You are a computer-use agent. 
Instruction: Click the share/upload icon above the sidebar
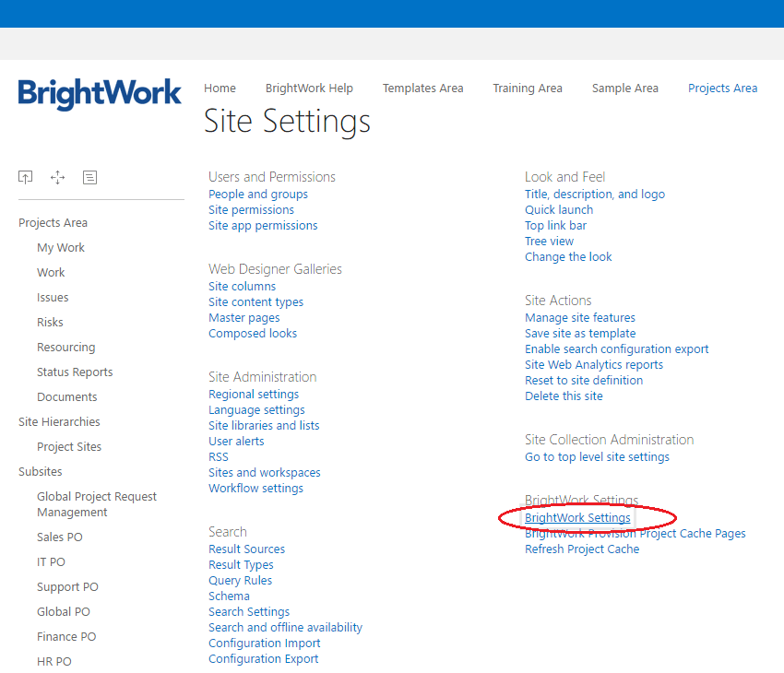click(26, 177)
